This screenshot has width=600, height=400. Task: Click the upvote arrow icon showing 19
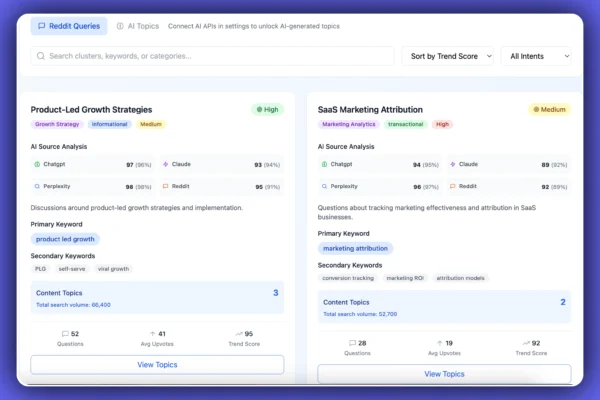[438, 343]
